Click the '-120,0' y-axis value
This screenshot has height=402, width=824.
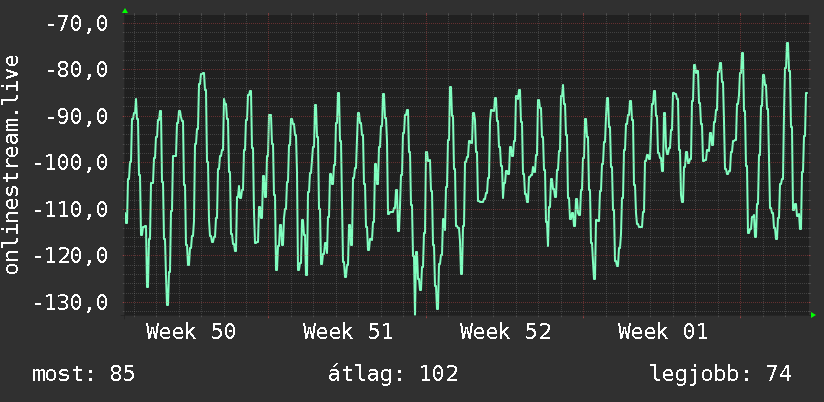(x=71, y=256)
